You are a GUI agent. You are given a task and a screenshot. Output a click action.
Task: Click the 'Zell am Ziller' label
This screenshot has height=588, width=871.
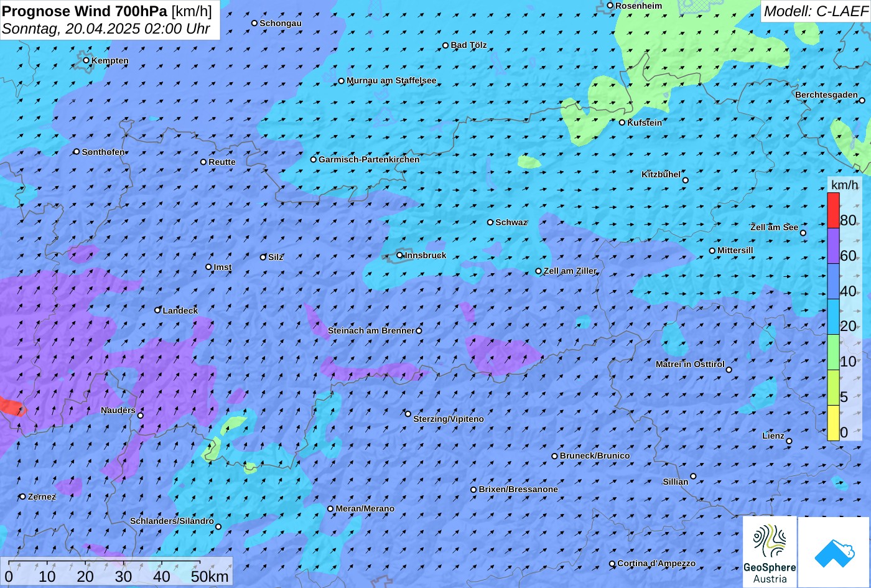[570, 271]
